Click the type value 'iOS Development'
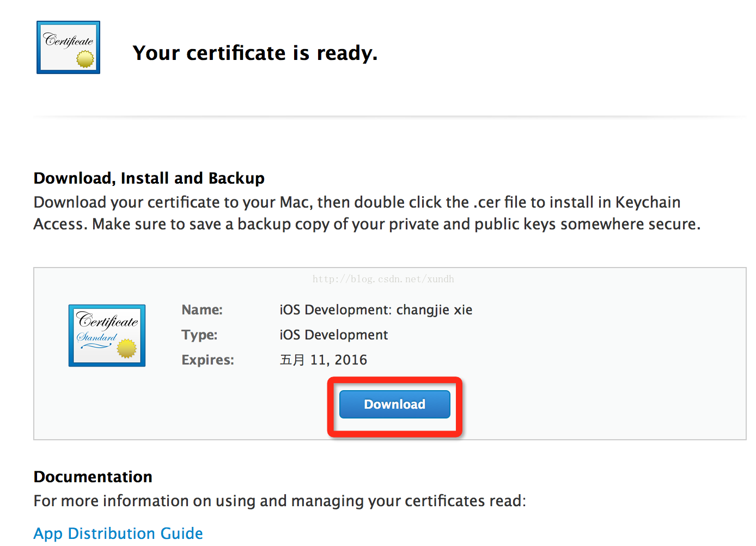This screenshot has height=546, width=756. pyautogui.click(x=333, y=335)
